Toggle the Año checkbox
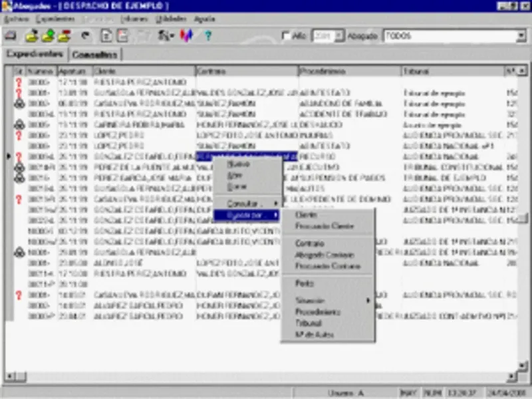The height and width of the screenshot is (399, 532). point(286,35)
